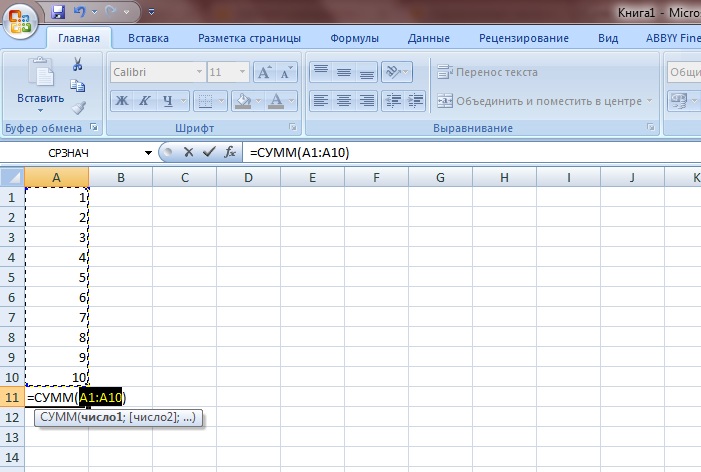Increase font size with larger A icon
This screenshot has height=472, width=701.
[x=264, y=73]
